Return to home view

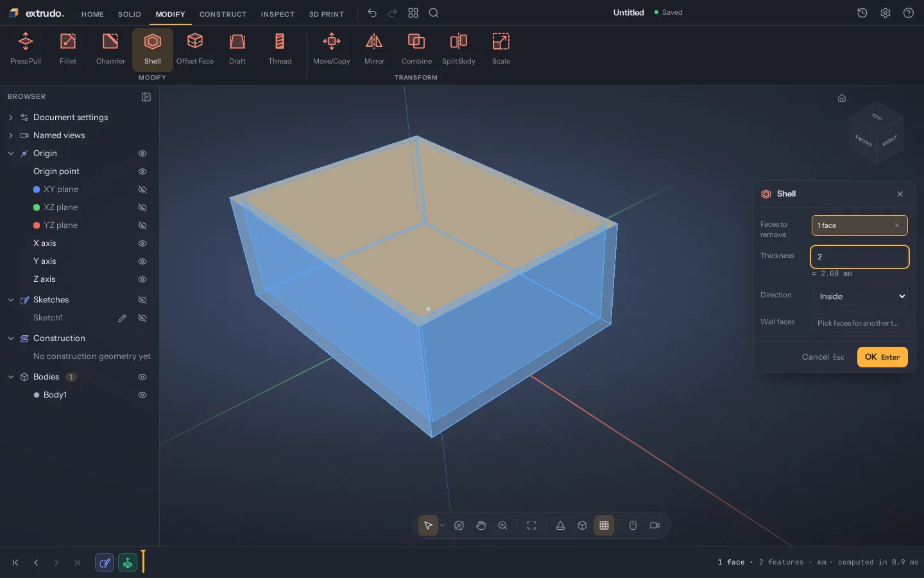(x=842, y=98)
